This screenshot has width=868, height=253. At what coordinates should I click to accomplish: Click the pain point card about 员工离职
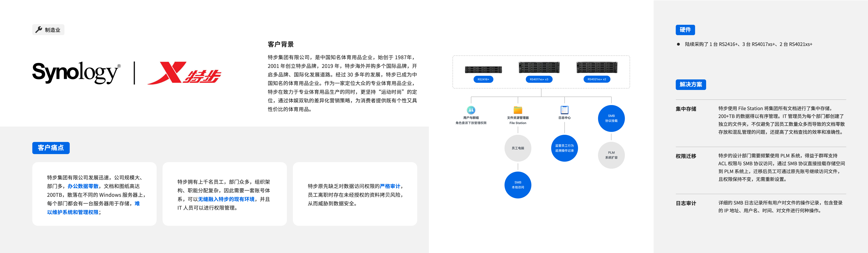pos(355,194)
